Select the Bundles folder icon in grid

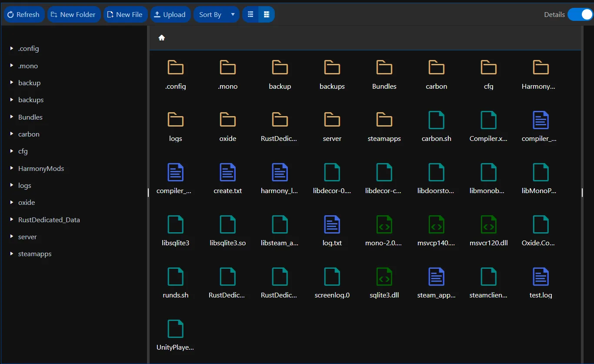click(384, 68)
